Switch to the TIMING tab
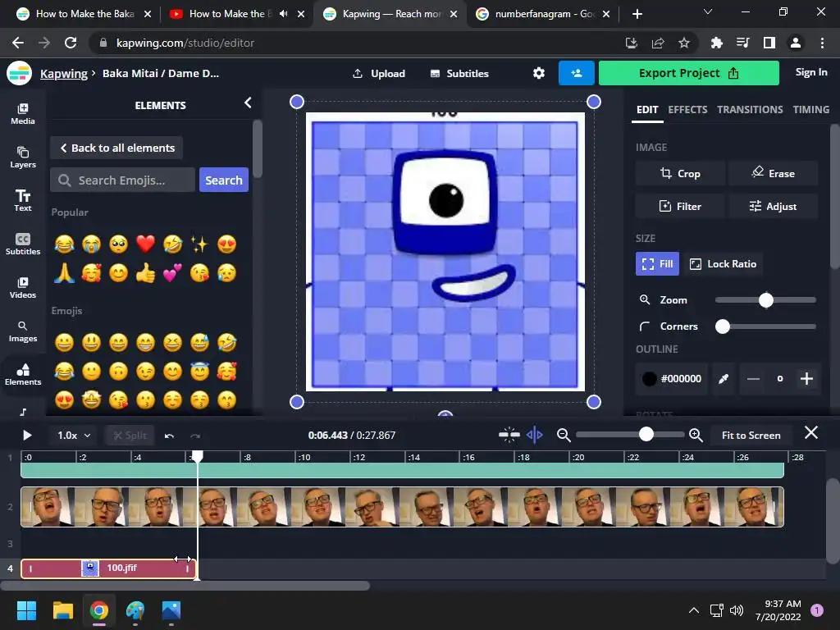 (811, 109)
